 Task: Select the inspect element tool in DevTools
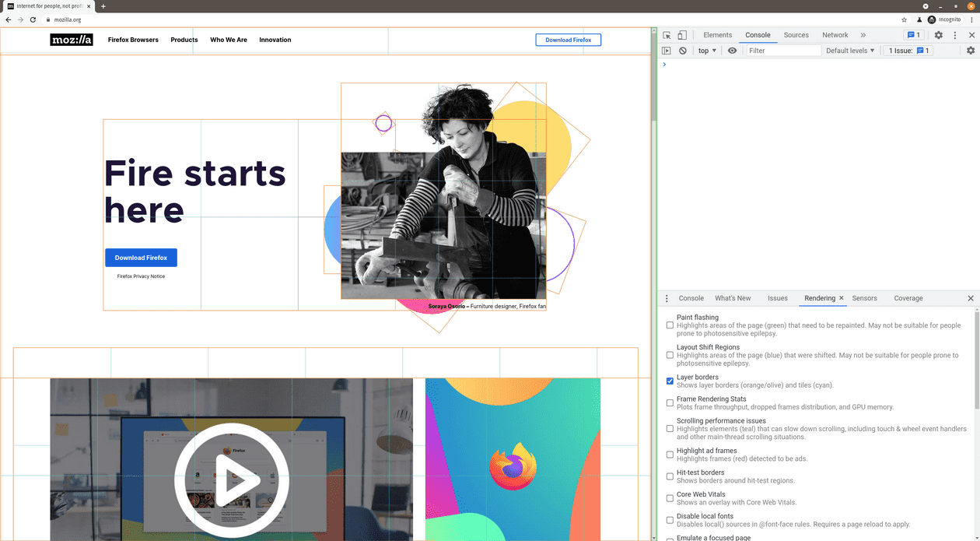(x=667, y=35)
